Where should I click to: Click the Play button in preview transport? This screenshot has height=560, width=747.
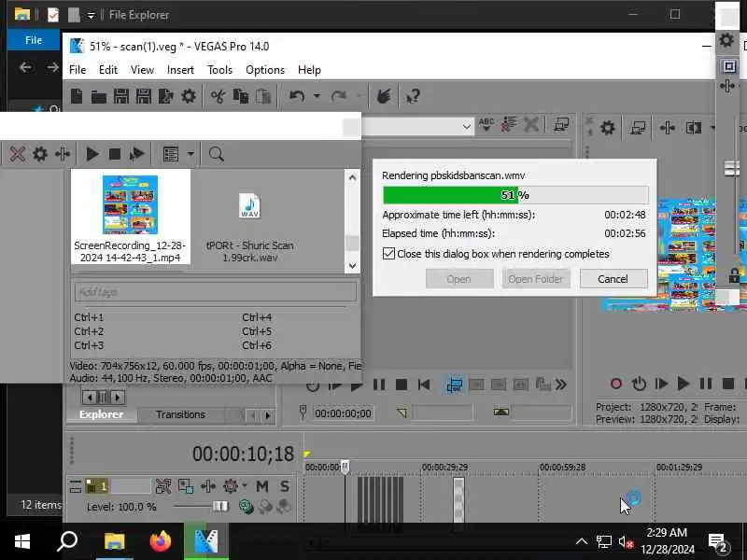pos(684,384)
